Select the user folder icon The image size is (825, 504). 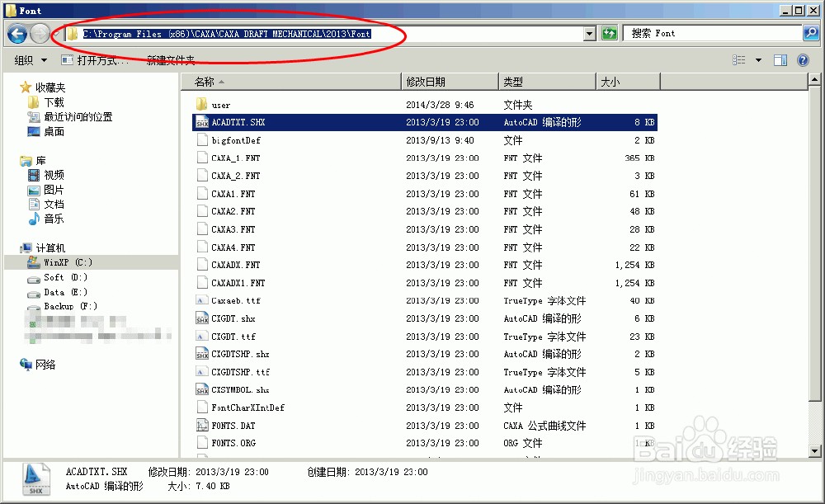coord(201,104)
